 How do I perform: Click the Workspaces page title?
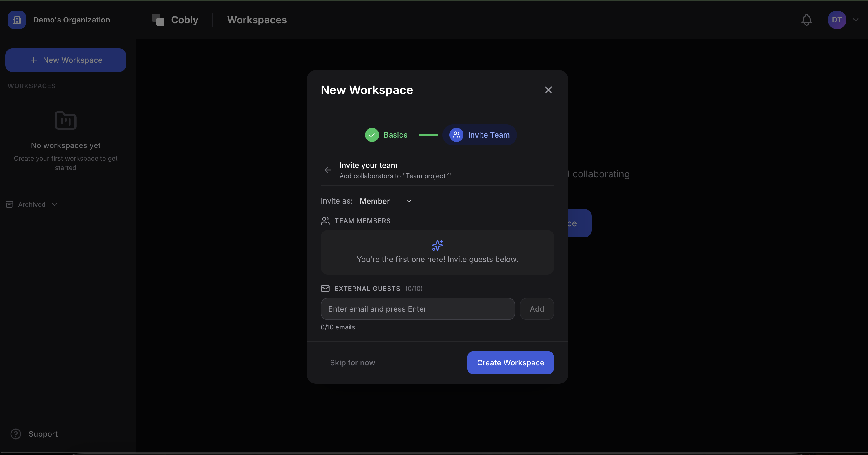pyautogui.click(x=257, y=20)
